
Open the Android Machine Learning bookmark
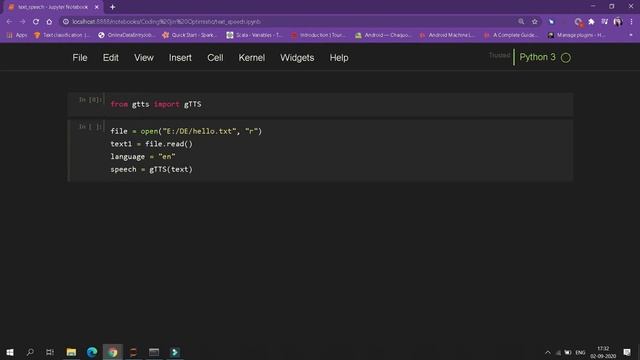tap(447, 36)
